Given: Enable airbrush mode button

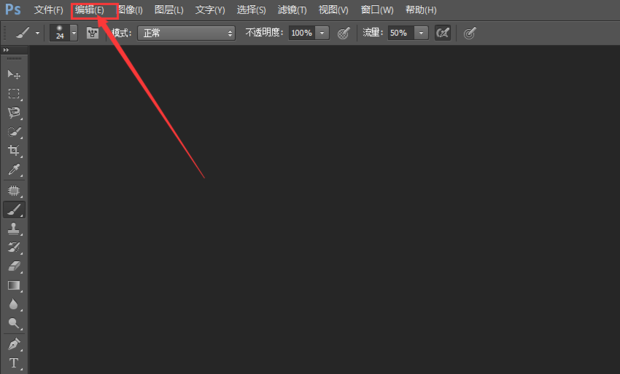Looking at the screenshot, I should 443,33.
